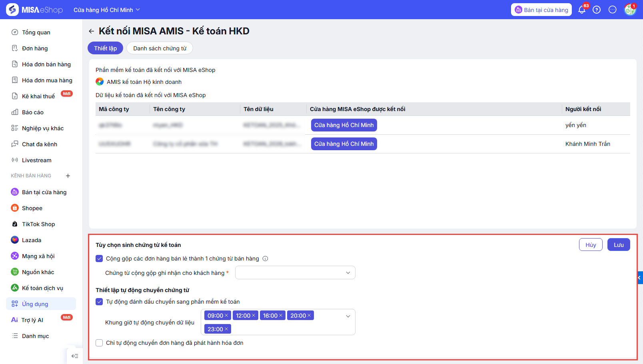Collapse the sidebar with the bottom arrow icon
Image resolution: width=643 pixels, height=364 pixels.
[x=75, y=356]
